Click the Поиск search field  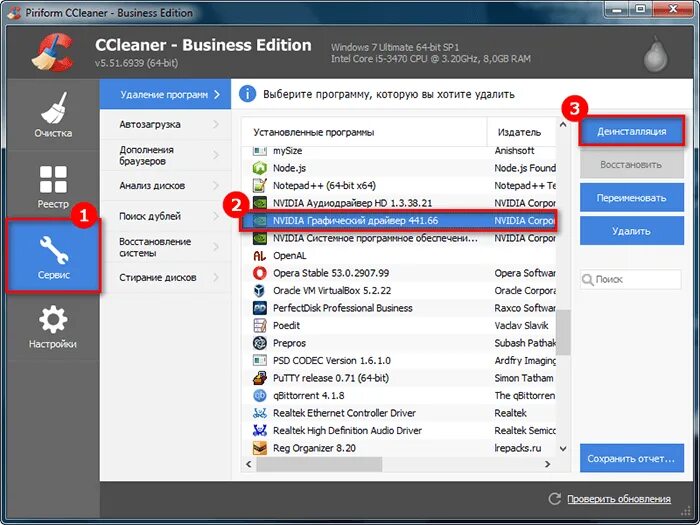tap(631, 279)
